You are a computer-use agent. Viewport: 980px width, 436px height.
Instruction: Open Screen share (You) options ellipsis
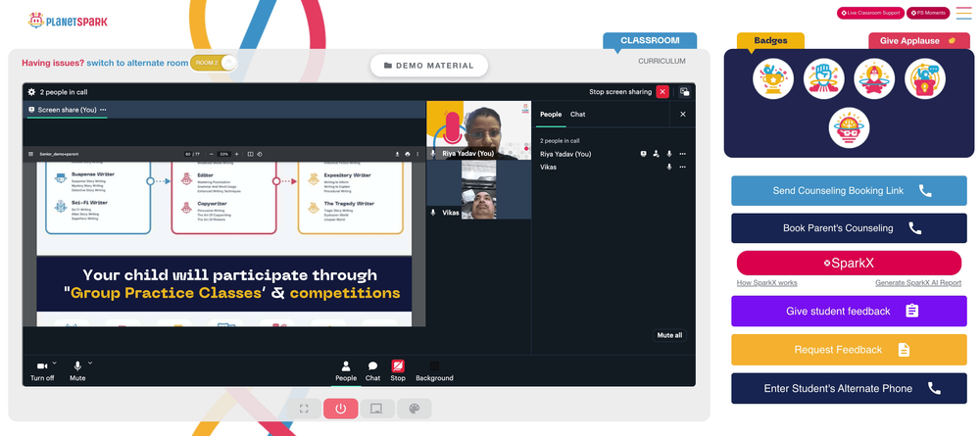pos(103,110)
